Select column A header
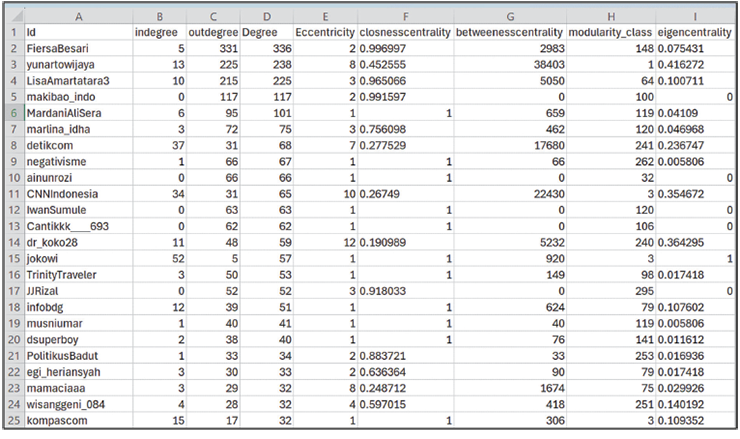Viewport: 740px width, 439px height. 78,15
